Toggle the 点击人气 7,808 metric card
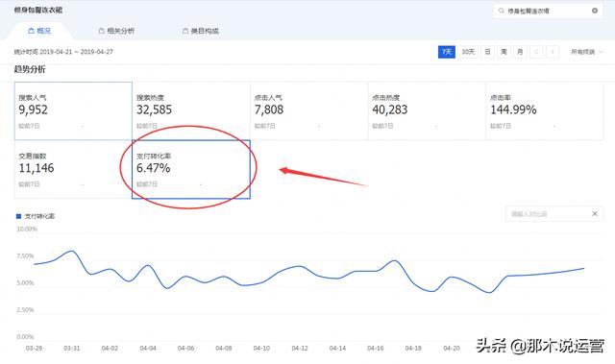The width and height of the screenshot is (615, 364). (309, 110)
